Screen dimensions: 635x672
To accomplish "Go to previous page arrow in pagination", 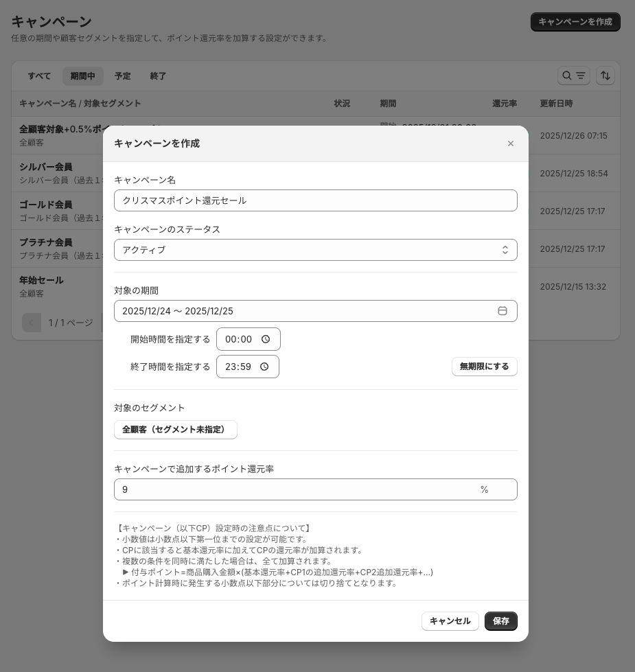I will 32,323.
